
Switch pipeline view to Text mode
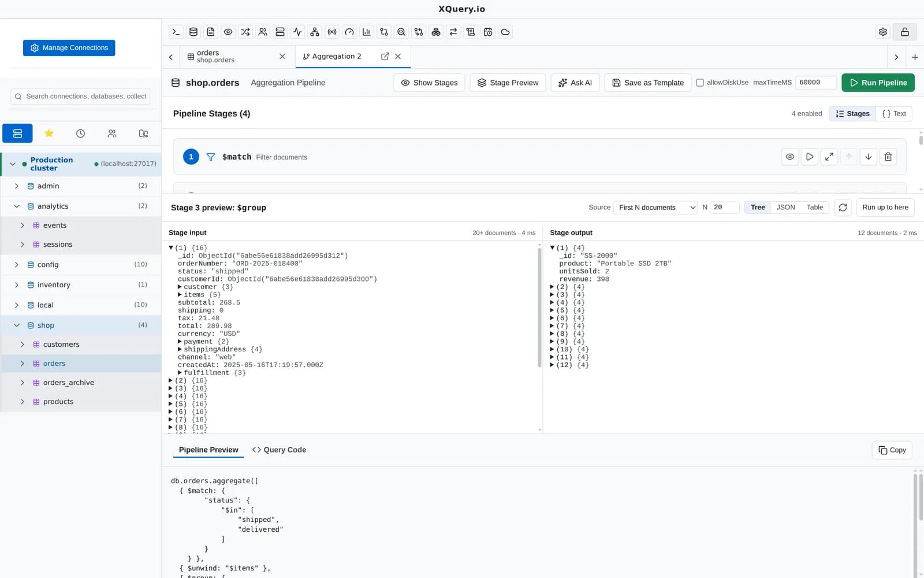[x=894, y=114]
